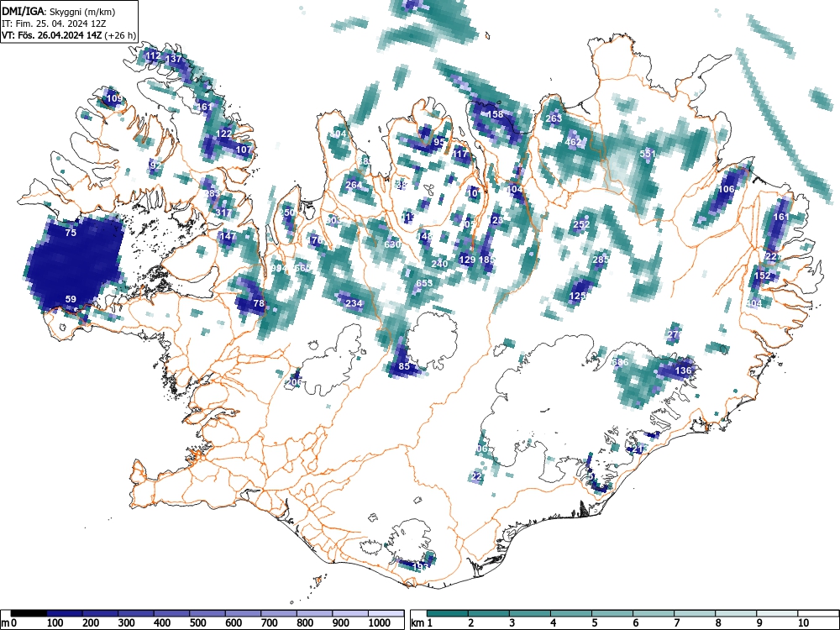Select the '227' value in the east
Screen dimensions: 840x630
click(x=773, y=256)
